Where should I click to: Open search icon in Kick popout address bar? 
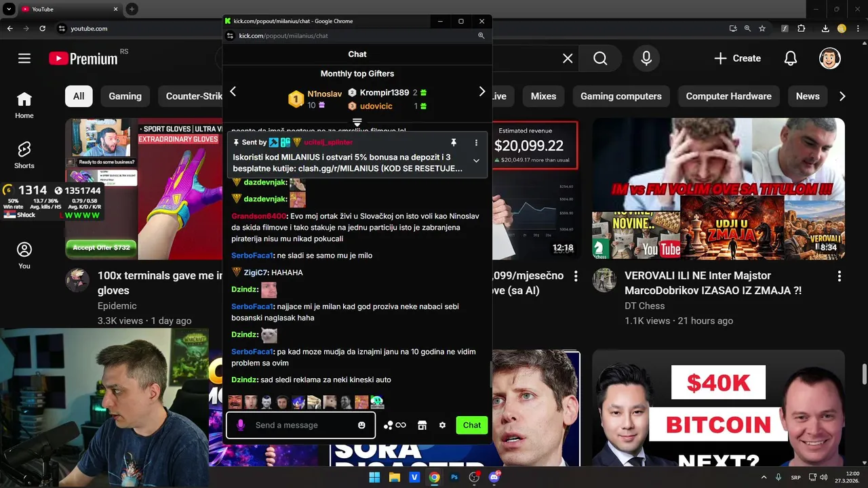(481, 35)
